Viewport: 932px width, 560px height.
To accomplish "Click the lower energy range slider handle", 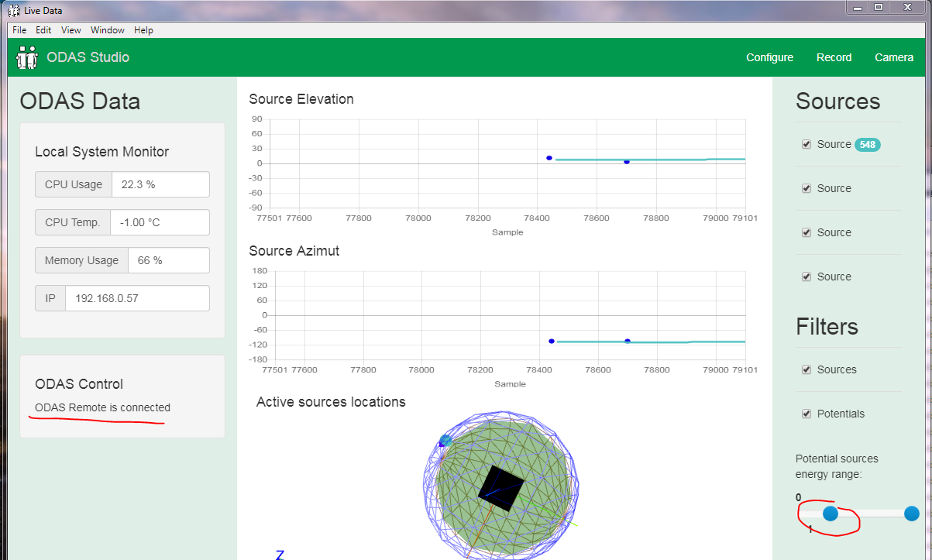I will tap(831, 514).
